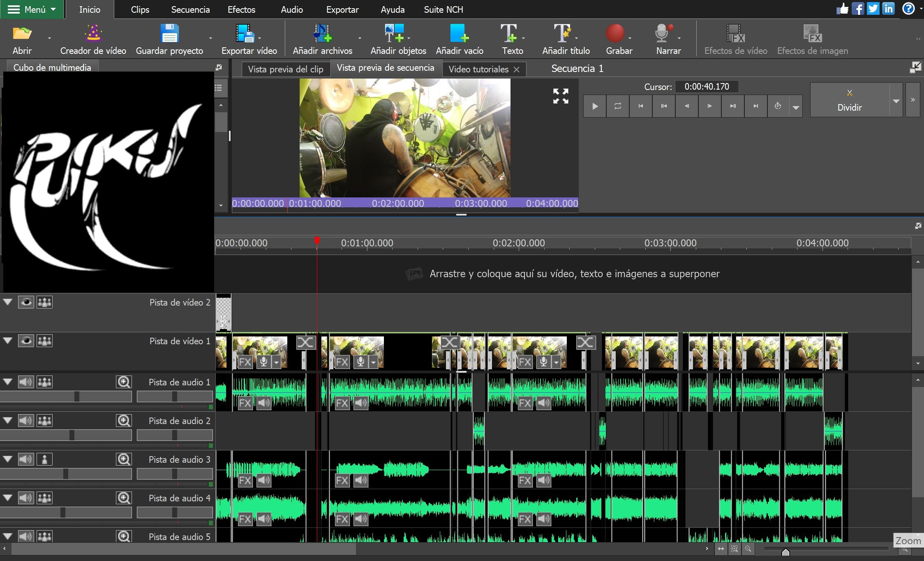
Task: Toggle loop playback button
Action: point(618,106)
